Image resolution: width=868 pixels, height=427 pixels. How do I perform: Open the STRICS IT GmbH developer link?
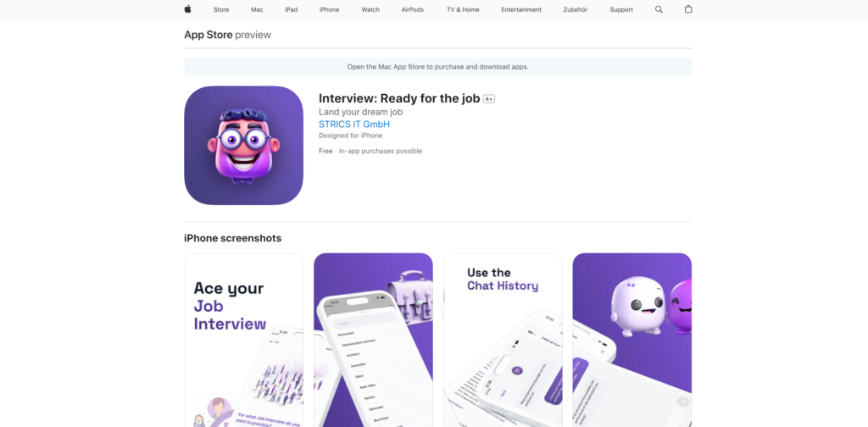[x=354, y=125]
